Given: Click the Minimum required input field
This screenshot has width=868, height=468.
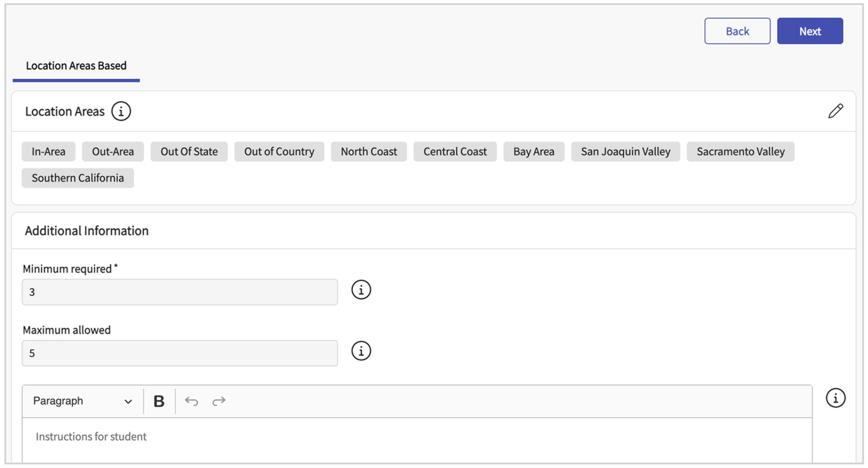Looking at the screenshot, I should 180,292.
